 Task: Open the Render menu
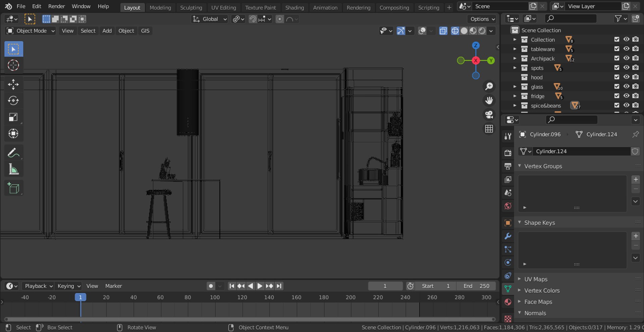56,6
